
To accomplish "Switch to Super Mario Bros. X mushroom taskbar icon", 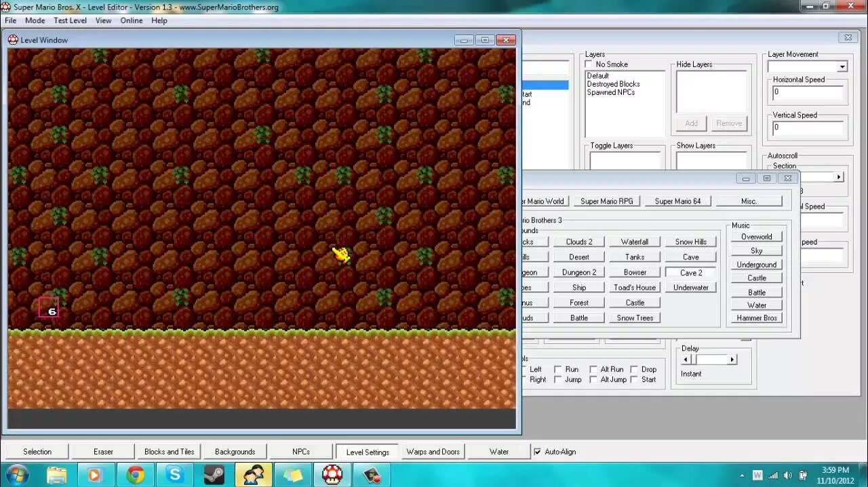I will click(x=332, y=475).
